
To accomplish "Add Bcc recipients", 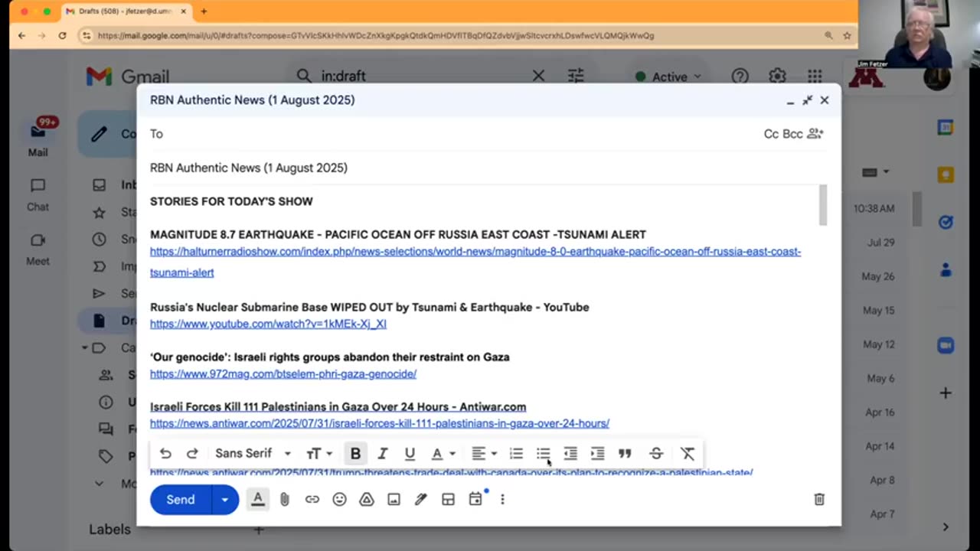I will (792, 134).
